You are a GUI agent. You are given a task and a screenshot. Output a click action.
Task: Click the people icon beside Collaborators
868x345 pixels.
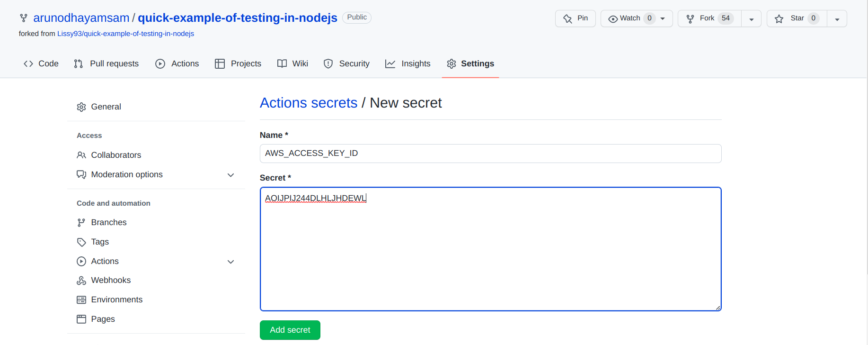tap(81, 155)
